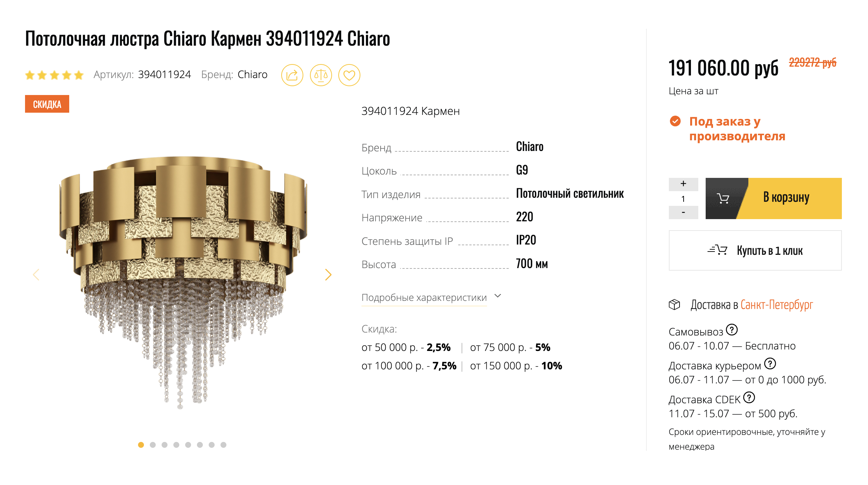868x485 pixels.
Task: Show next product image with right arrow
Action: (328, 274)
